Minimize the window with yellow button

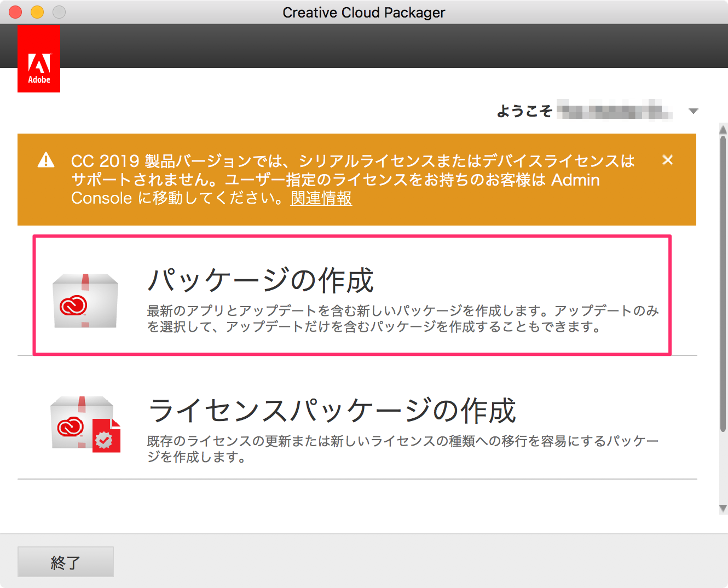point(37,12)
